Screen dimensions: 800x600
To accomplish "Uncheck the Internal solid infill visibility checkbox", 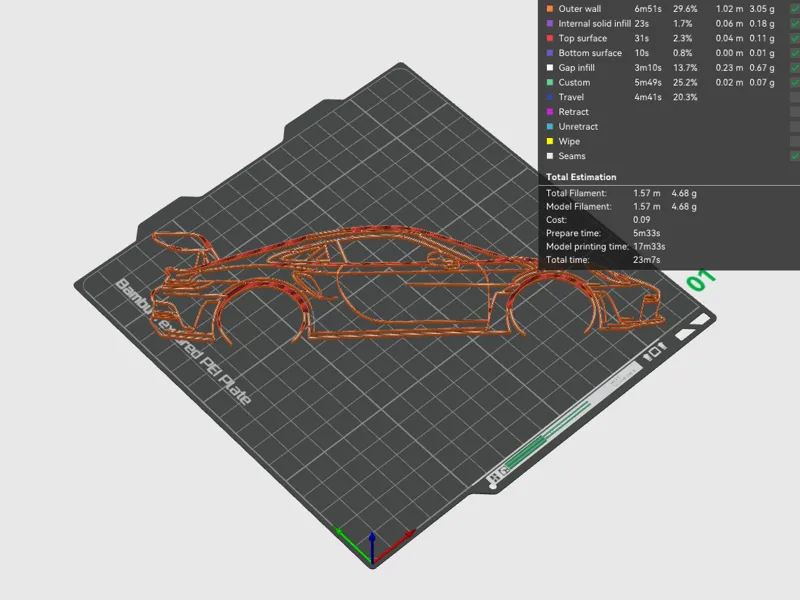I will coord(795,23).
